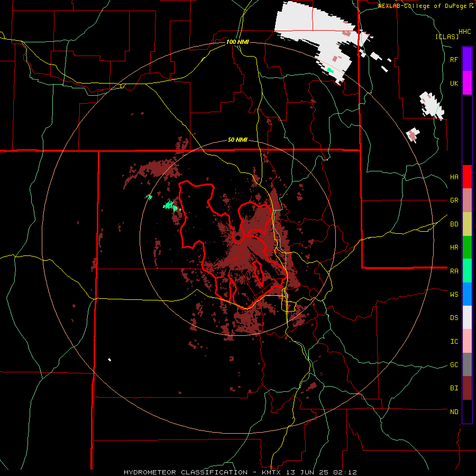Click the HR dark green legend block
Viewport: 476px width, 476px height.
467,248
